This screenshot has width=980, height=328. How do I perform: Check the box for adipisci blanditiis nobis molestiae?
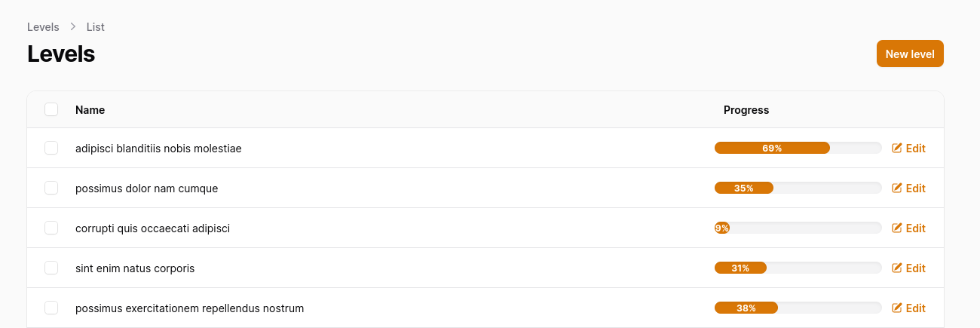pos(51,148)
